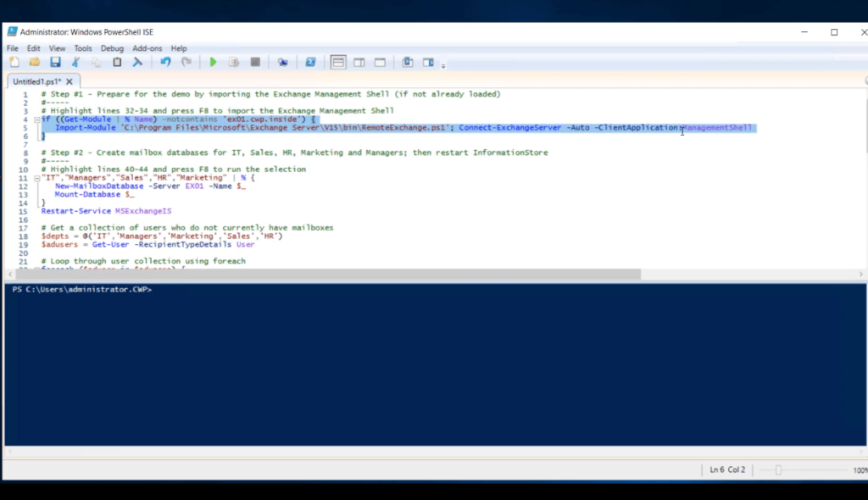The height and width of the screenshot is (500, 868).
Task: Launch PowerShell console from toolbar icon
Action: 310,63
